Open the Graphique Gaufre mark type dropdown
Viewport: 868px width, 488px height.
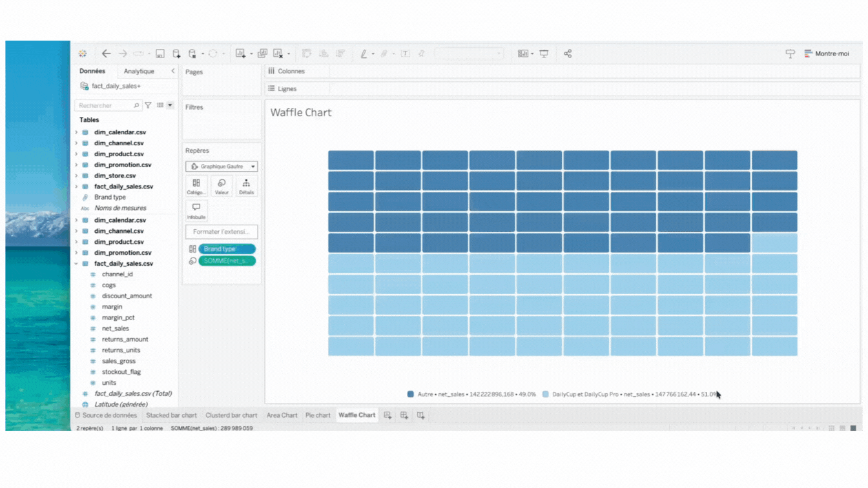point(222,167)
